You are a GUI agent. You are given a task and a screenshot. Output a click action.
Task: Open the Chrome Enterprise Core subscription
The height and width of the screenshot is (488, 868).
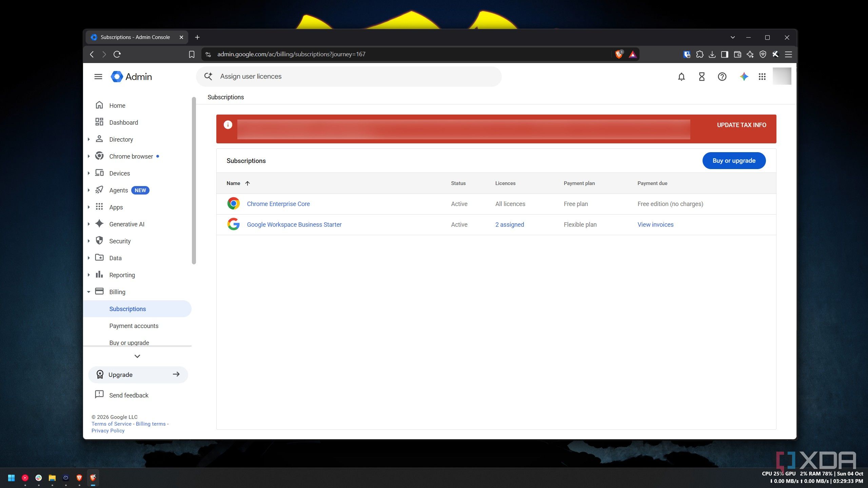point(278,204)
